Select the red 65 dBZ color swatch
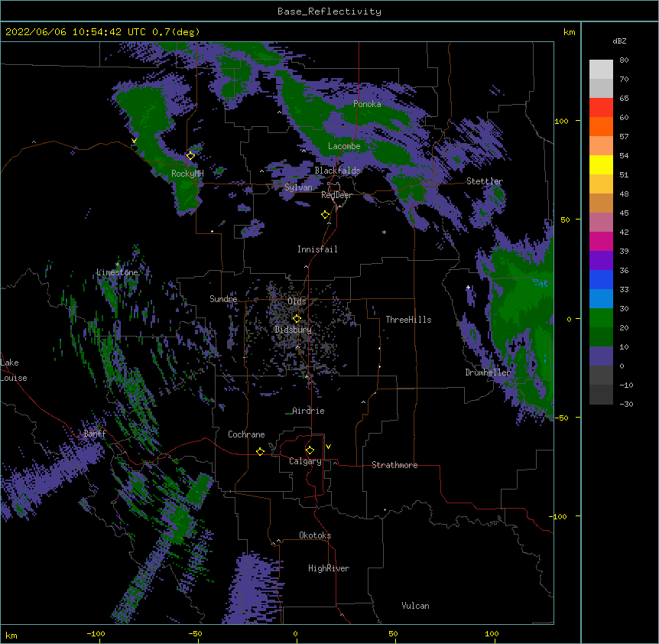 point(601,107)
